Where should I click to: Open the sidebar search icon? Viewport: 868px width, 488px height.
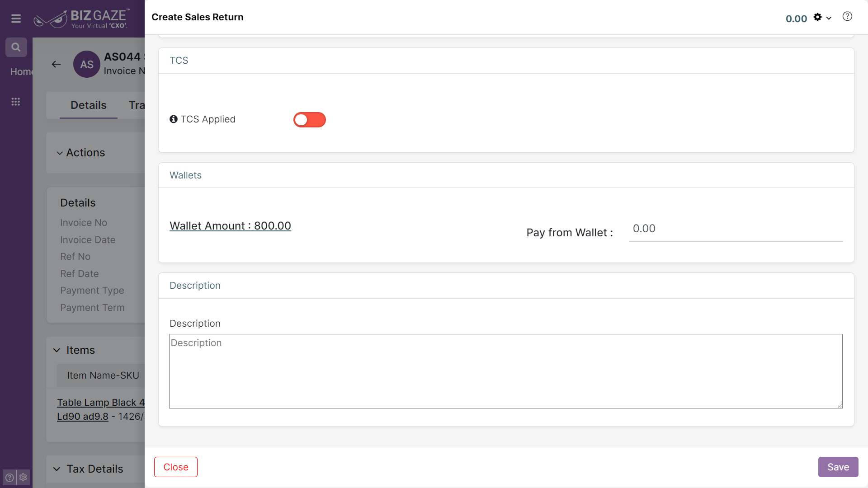(16, 47)
